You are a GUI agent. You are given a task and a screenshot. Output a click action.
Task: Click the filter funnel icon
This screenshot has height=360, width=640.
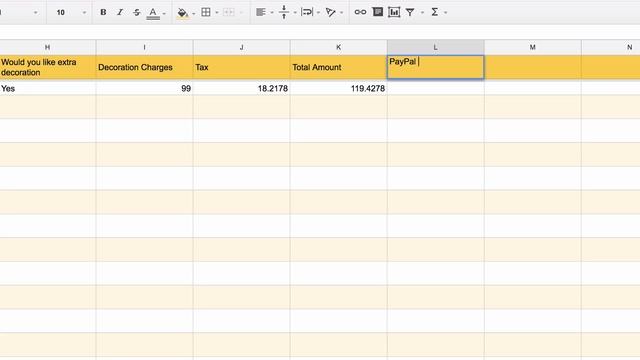pos(410,12)
